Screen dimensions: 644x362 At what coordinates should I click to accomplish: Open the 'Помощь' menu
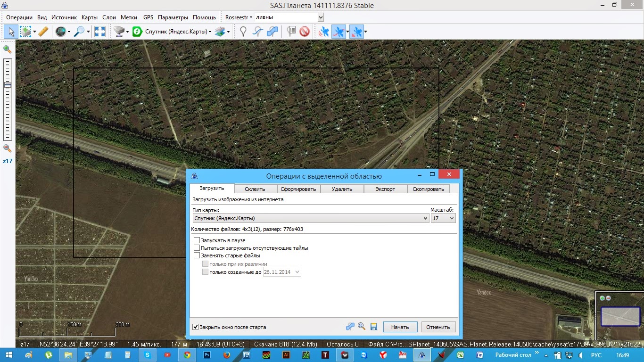[x=204, y=17]
